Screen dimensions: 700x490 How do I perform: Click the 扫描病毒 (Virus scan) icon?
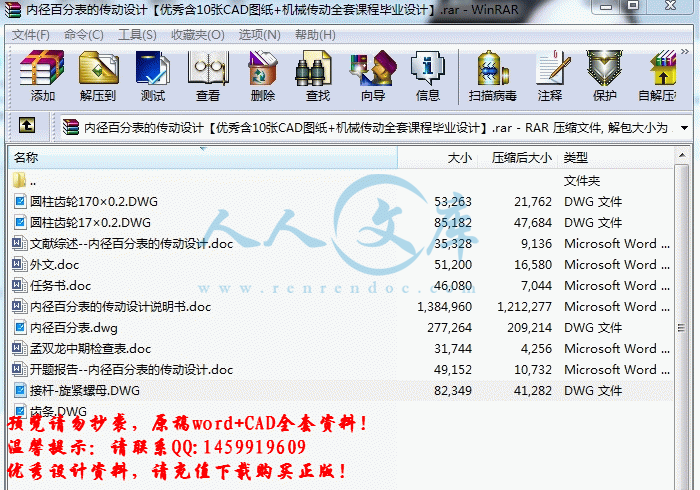coord(492,68)
